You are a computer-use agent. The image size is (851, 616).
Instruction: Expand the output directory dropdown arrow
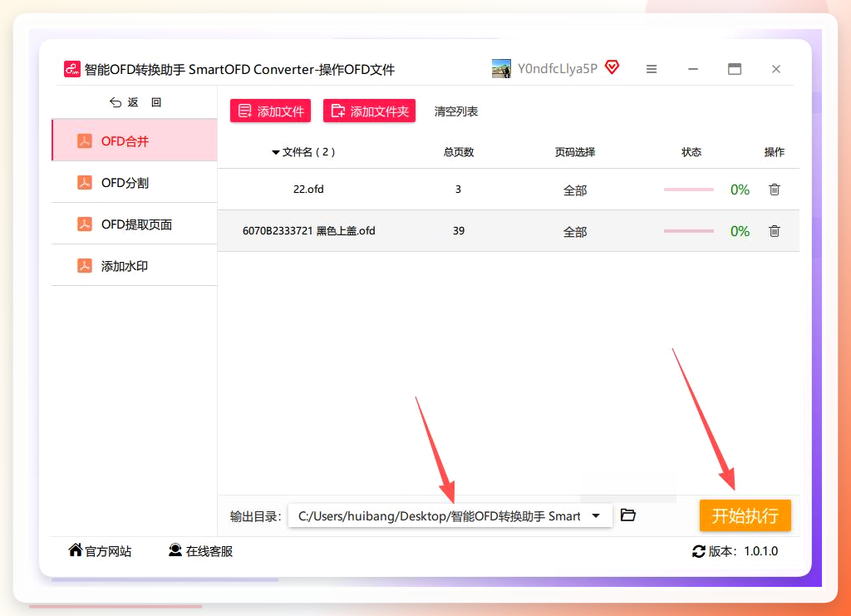click(596, 515)
